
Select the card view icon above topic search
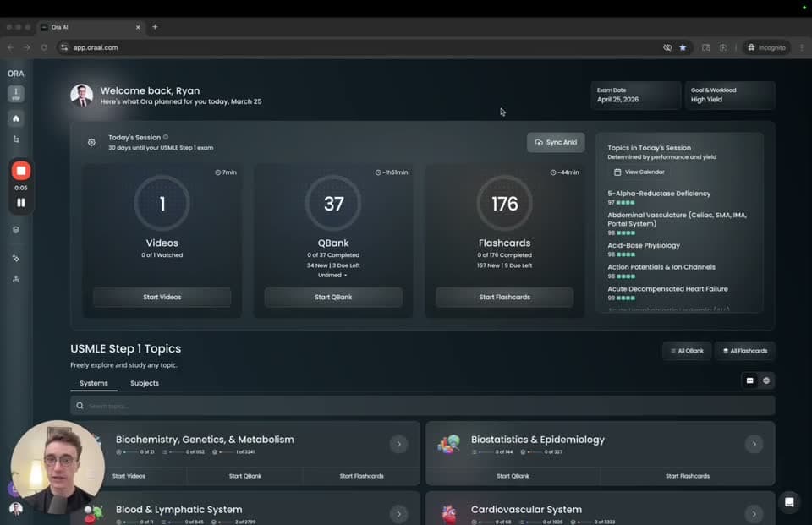[x=749, y=380]
